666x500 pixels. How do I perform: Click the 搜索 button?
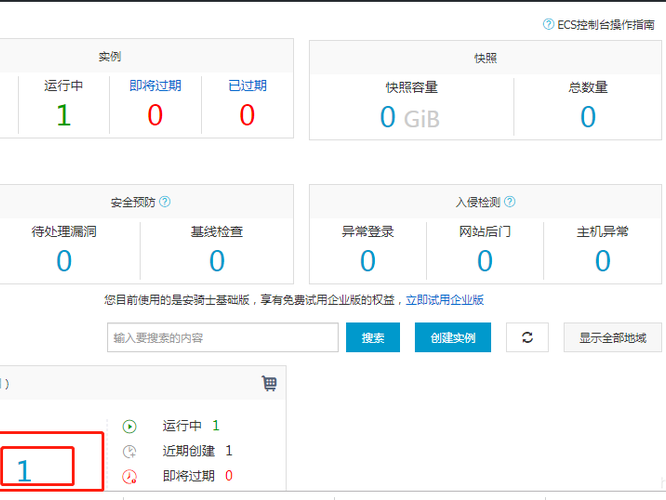[373, 337]
